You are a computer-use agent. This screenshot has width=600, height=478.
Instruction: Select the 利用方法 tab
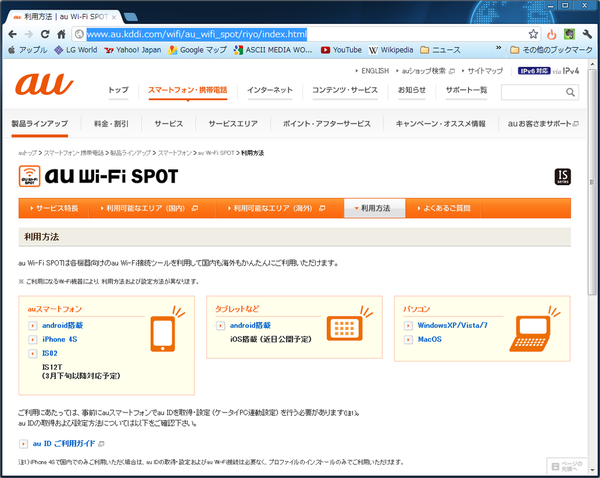click(x=375, y=208)
